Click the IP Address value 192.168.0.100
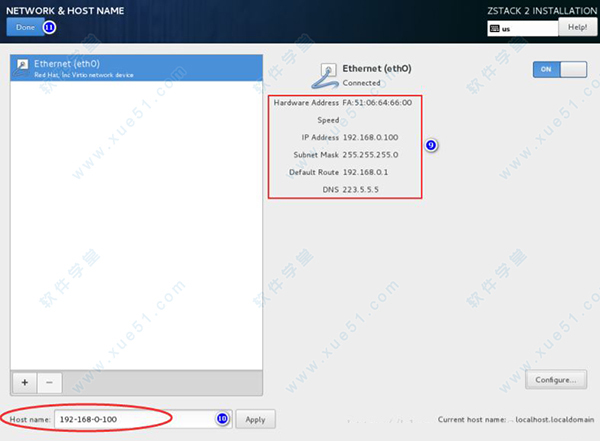Screen dimensions: 600x441 coord(372,137)
